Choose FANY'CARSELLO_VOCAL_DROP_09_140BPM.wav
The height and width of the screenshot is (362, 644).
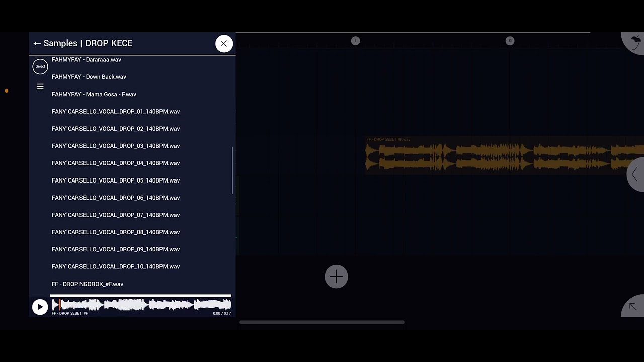[x=116, y=249]
